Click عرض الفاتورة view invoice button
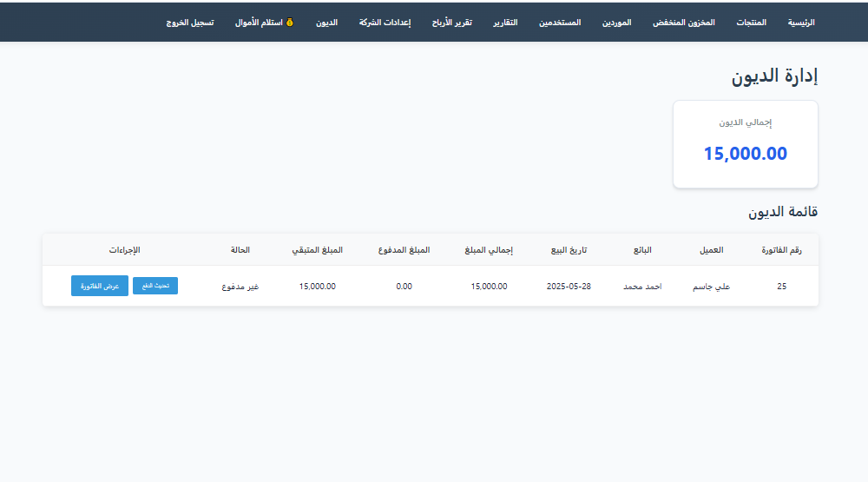This screenshot has height=482, width=868. click(x=100, y=286)
